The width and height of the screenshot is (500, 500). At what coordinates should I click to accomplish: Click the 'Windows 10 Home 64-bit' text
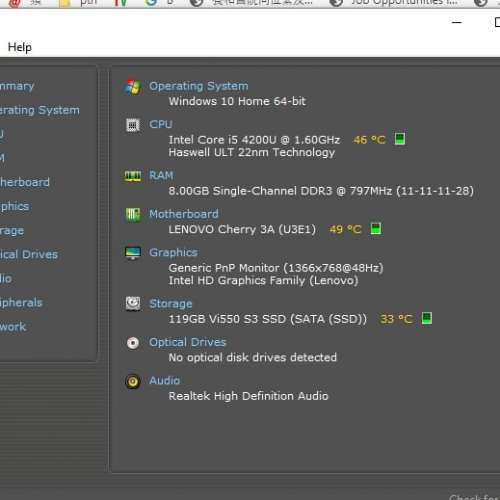tap(237, 101)
